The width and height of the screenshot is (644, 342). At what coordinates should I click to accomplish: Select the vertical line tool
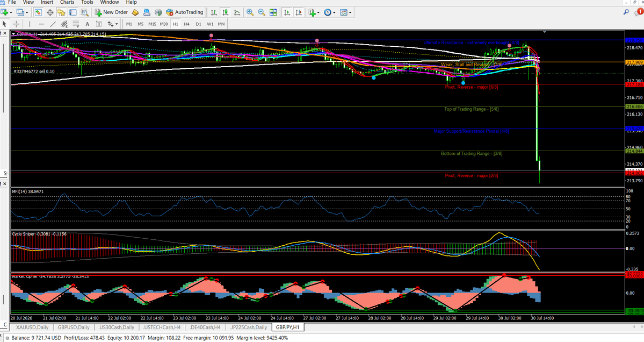30,24
